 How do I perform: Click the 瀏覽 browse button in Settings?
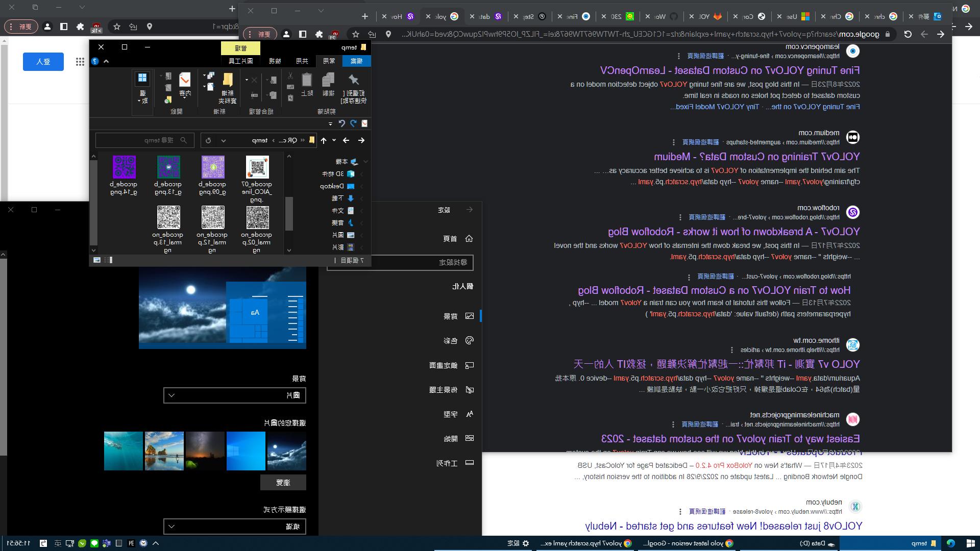283,483
